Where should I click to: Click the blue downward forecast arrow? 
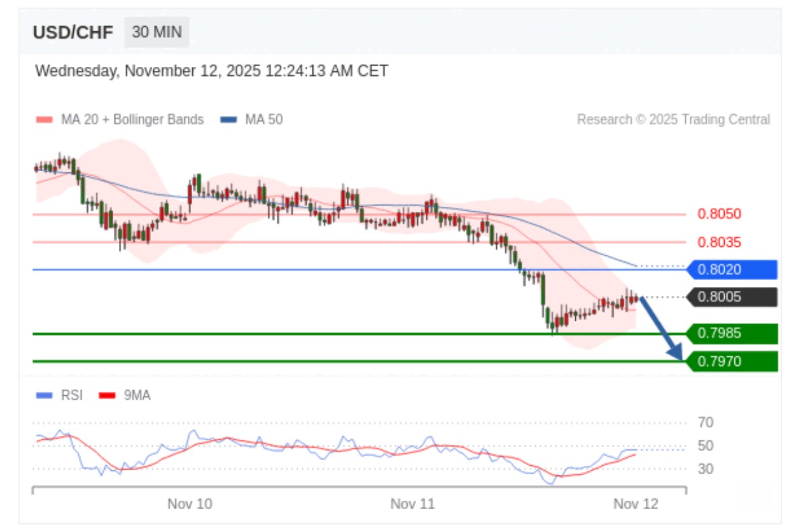coord(662,330)
